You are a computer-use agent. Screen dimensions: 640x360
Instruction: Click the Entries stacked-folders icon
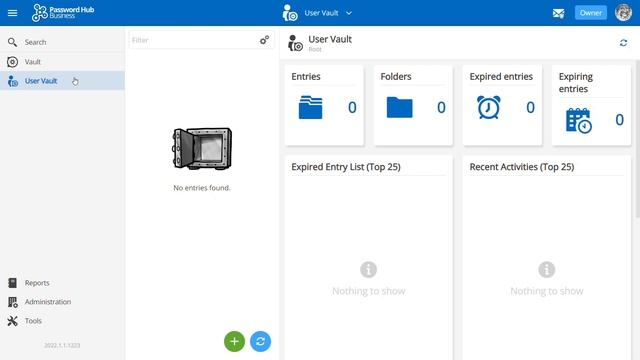[x=310, y=107]
